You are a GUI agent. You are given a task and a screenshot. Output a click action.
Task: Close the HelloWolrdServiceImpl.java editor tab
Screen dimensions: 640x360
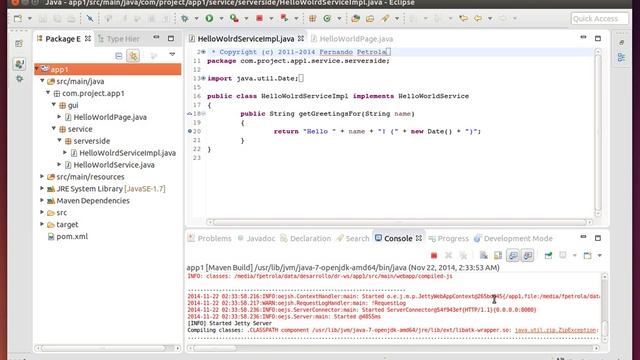[301, 38]
